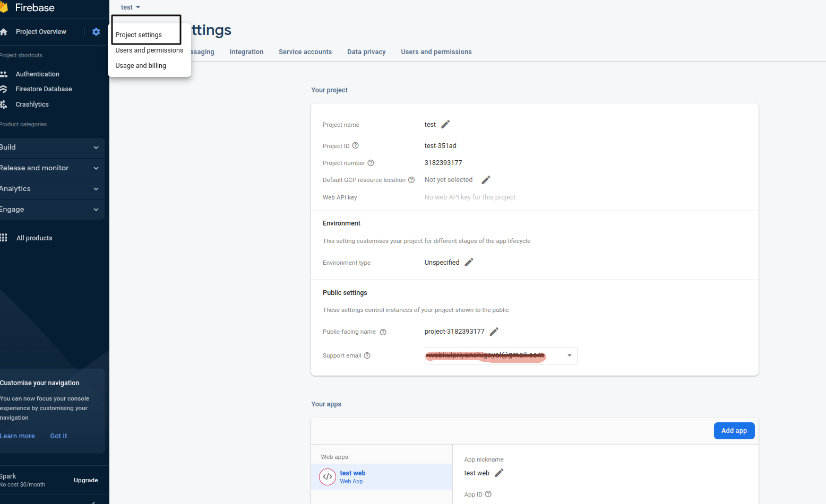826x504 pixels.
Task: Open the All products grid
Action: pyautogui.click(x=34, y=238)
